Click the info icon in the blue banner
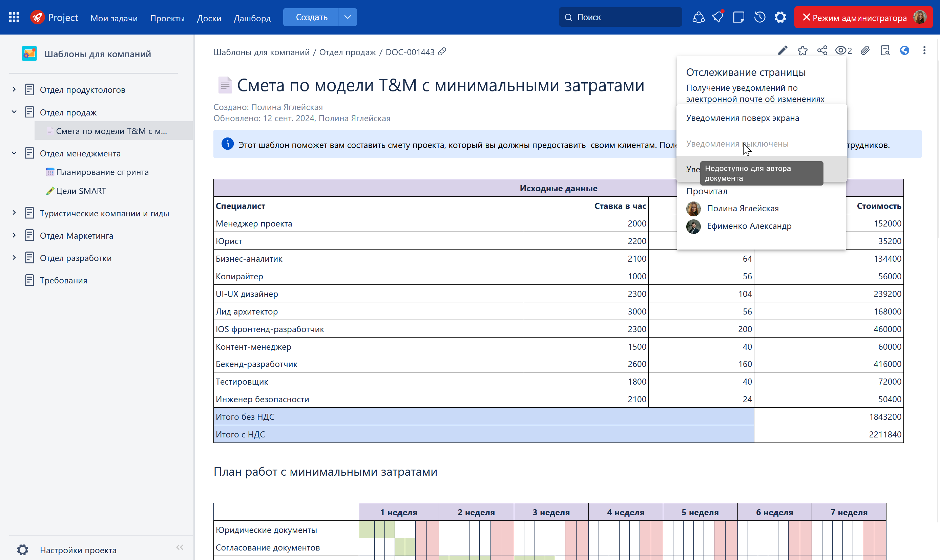940x560 pixels. point(227,144)
